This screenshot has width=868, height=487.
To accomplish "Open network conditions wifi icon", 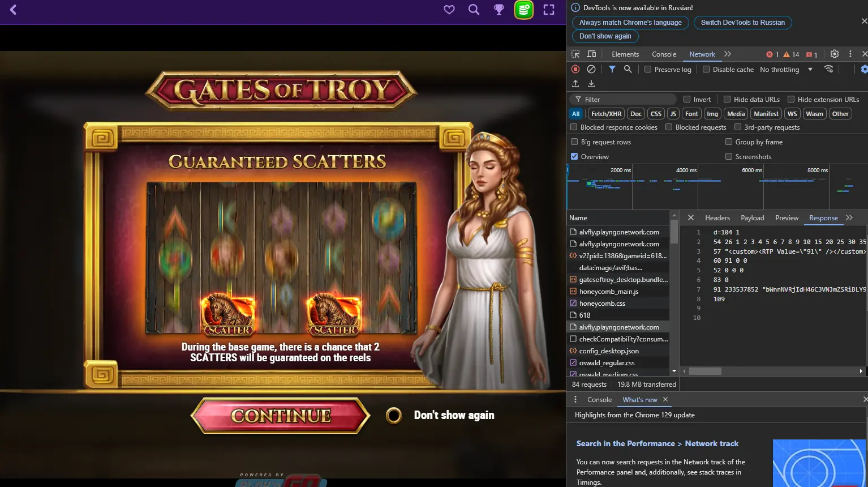I will (x=828, y=69).
